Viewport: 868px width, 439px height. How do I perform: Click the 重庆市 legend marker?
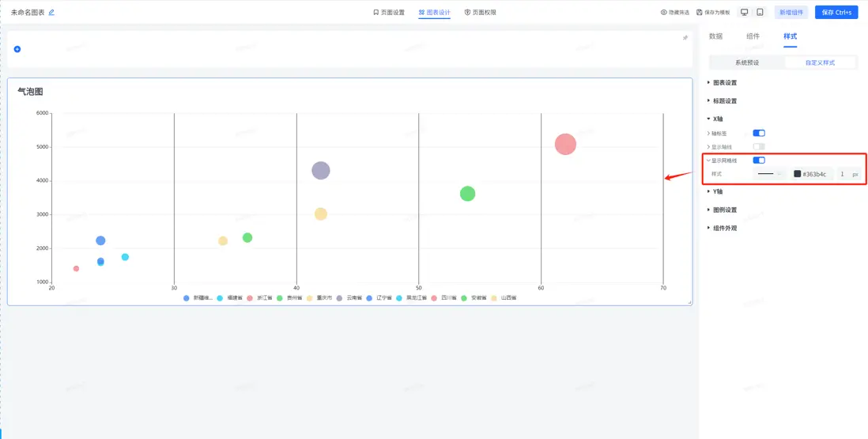click(309, 298)
